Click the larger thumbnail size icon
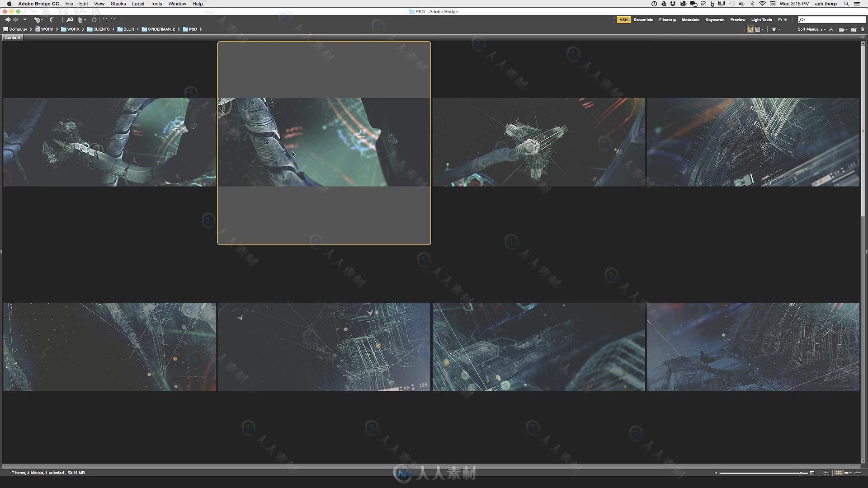The width and height of the screenshot is (868, 488). (812, 473)
